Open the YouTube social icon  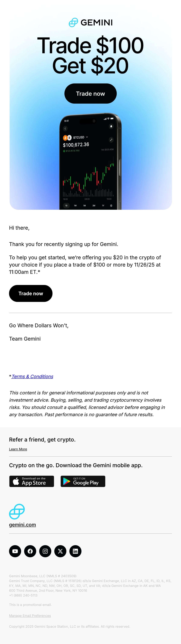coord(15,551)
